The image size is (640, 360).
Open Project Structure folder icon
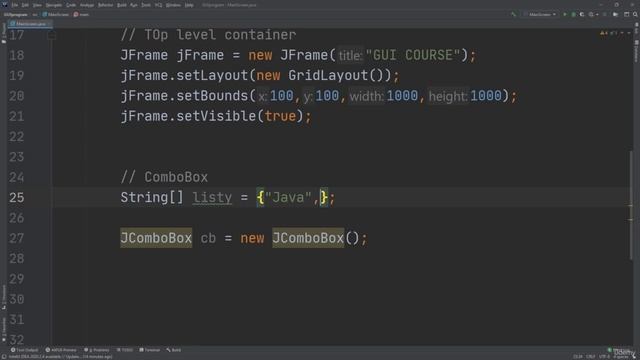616,14
